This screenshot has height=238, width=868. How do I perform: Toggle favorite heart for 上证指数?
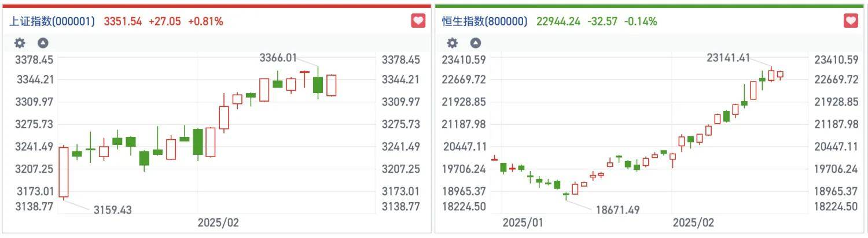point(418,21)
